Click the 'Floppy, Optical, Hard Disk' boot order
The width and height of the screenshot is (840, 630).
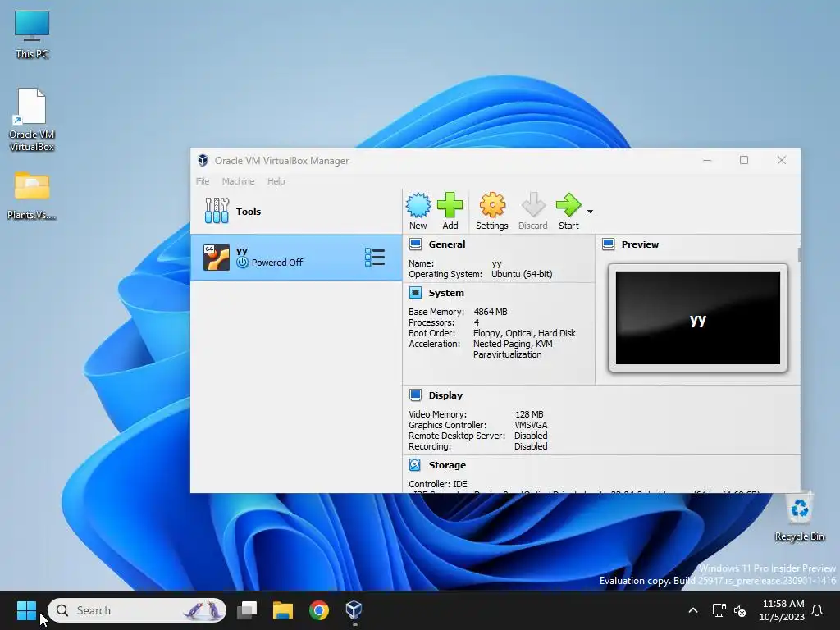pos(524,333)
